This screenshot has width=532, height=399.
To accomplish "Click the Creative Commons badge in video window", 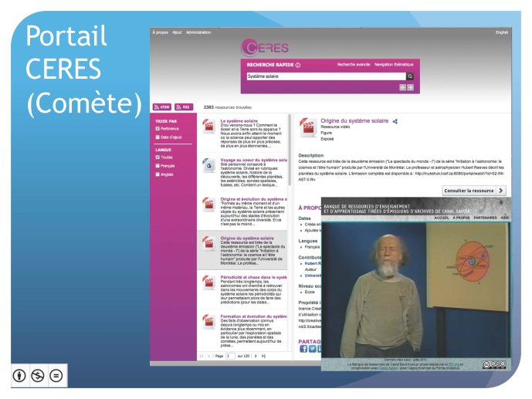I will 494,365.
